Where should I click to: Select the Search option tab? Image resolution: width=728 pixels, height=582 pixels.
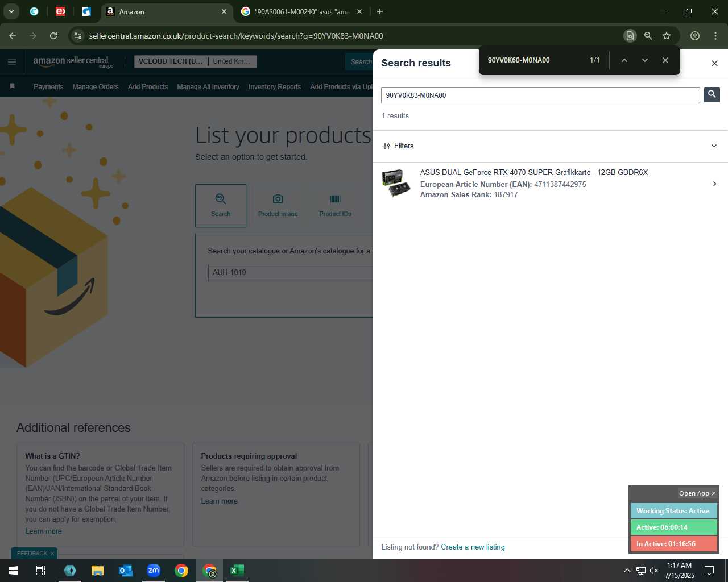coord(221,206)
